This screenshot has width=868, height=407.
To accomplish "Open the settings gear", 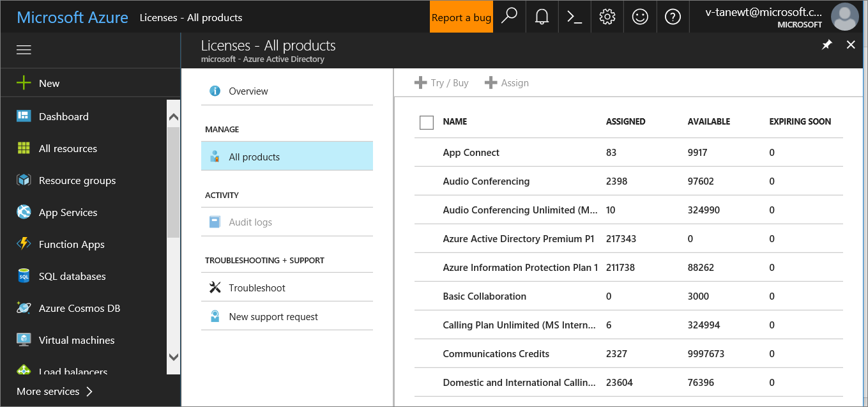I will click(x=607, y=17).
